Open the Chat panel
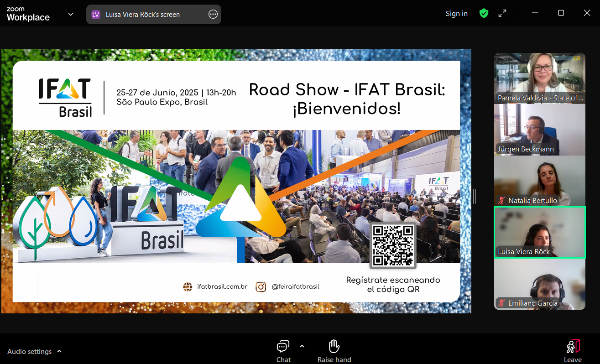 (283, 351)
